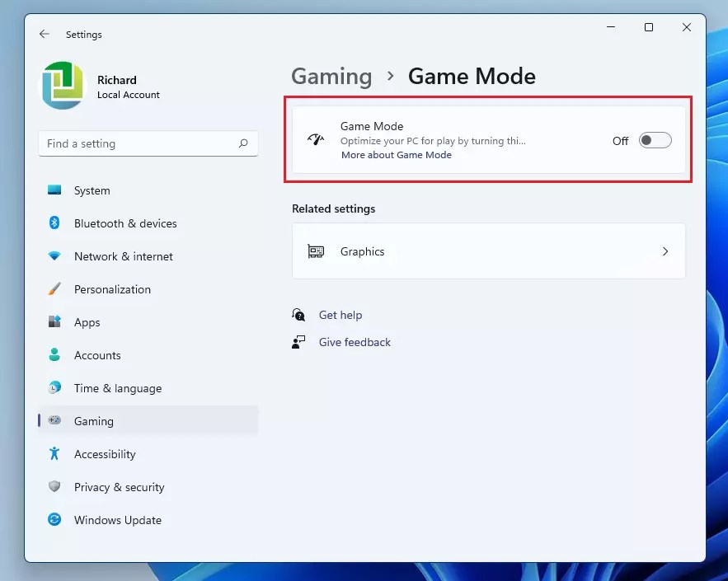Viewport: 728px width, 581px height.
Task: Click Gaming in the breadcrumb
Action: 331,76
